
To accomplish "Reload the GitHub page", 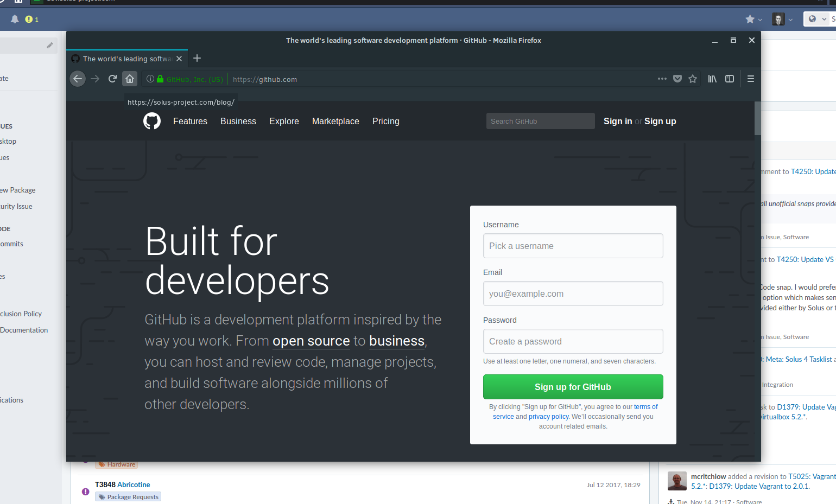I will tap(112, 79).
